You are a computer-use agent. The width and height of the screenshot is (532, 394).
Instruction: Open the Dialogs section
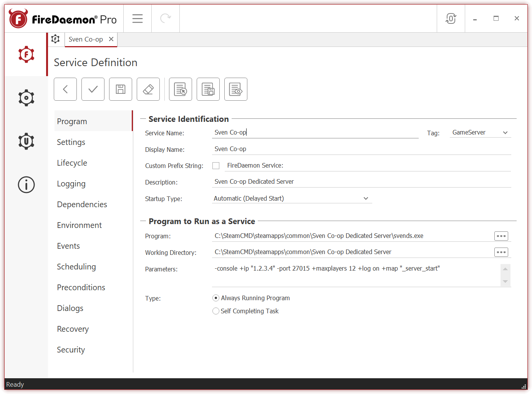[x=93, y=308]
